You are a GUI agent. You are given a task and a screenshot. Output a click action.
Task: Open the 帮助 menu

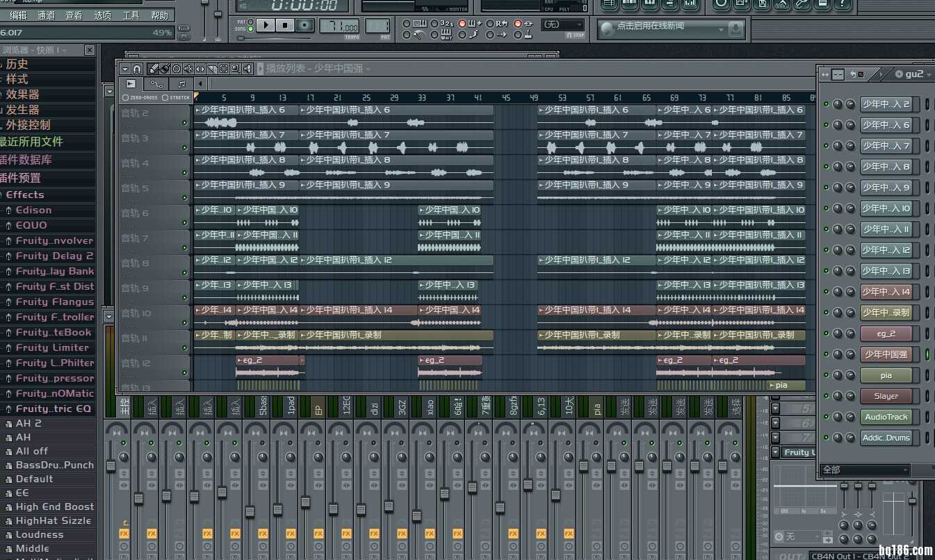159,15
